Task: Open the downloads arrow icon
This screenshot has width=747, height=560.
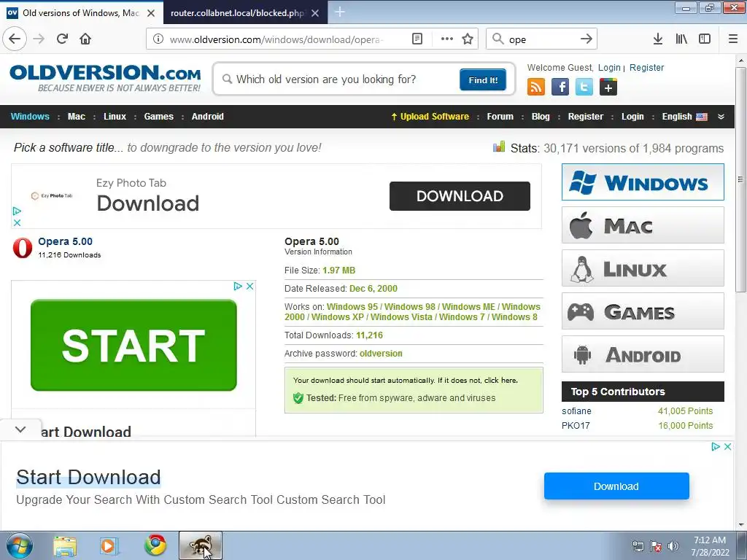Action: pyautogui.click(x=658, y=39)
